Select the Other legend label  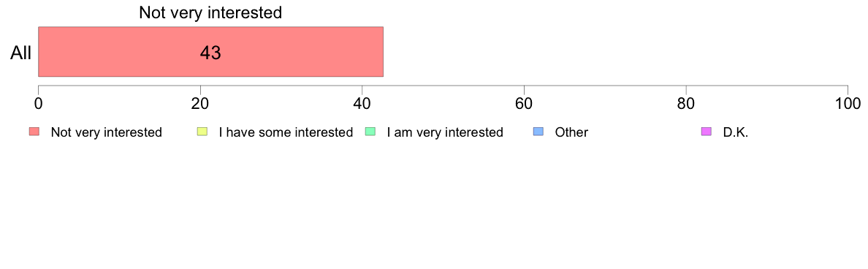pos(571,132)
